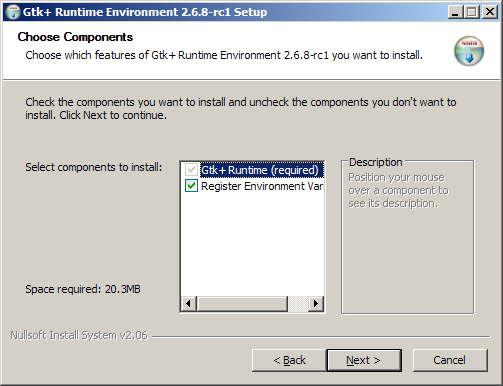Click the scrollbar left arrow button

click(x=189, y=304)
